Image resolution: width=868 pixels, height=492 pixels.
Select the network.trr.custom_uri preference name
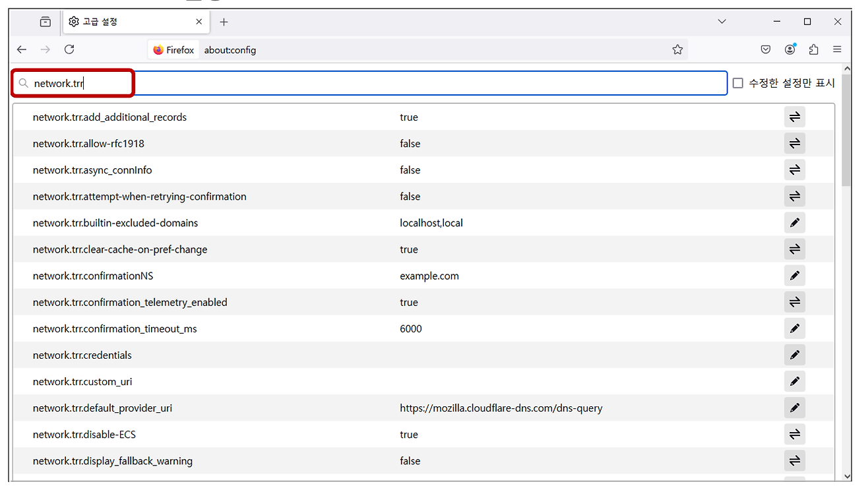(82, 381)
